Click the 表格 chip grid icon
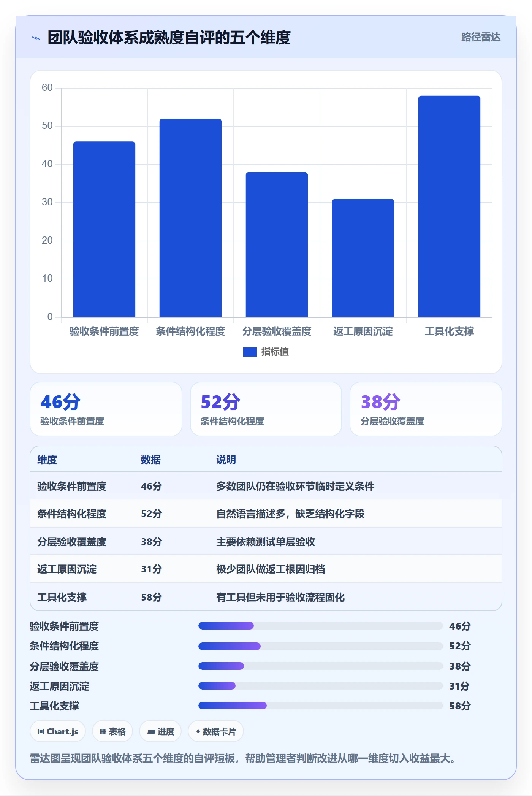Viewport: 532px width, 796px height. point(103,732)
